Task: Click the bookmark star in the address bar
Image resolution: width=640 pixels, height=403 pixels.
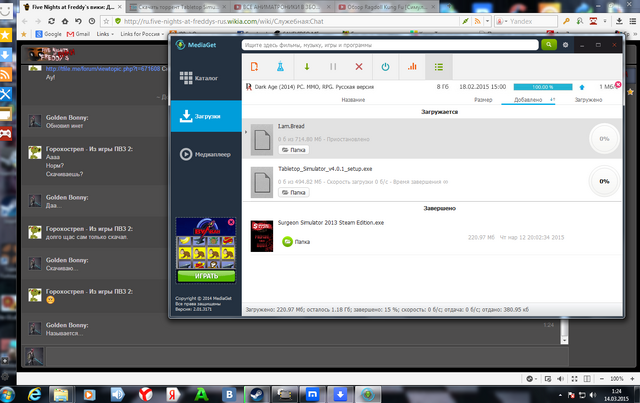Action: (106, 21)
